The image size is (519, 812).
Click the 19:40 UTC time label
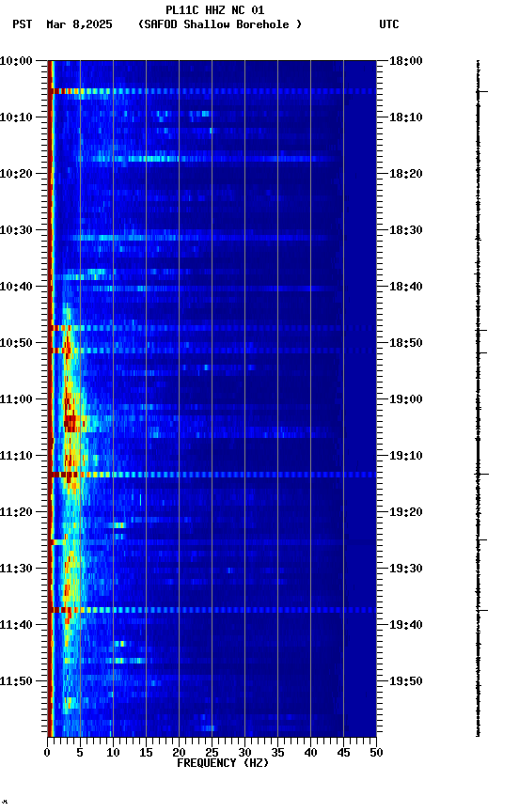[x=406, y=626]
